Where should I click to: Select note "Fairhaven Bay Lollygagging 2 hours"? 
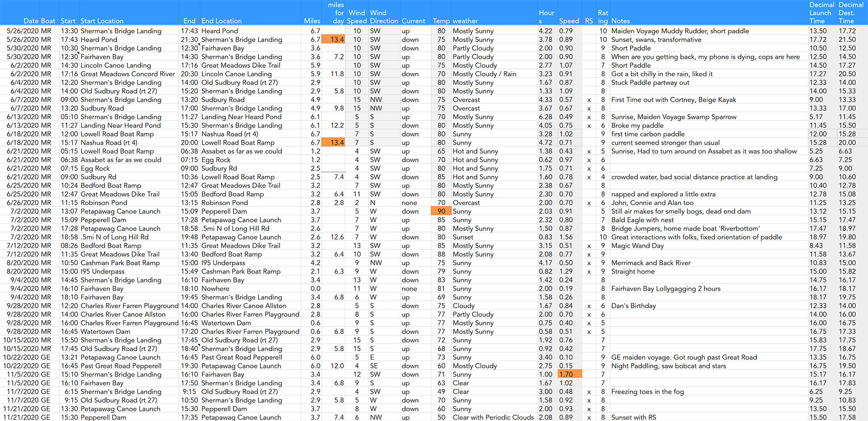(x=666, y=289)
